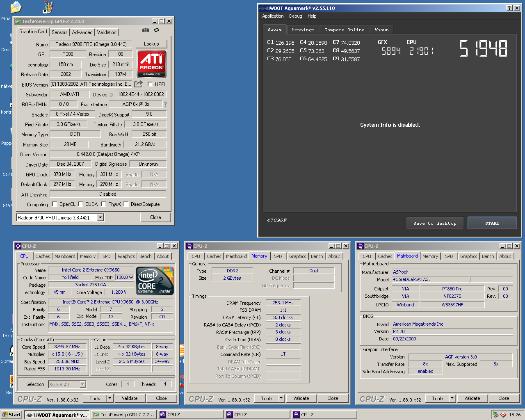This screenshot has width=525, height=420.
Task: Switch to Compare Online tab in Aquamark
Action: (x=344, y=30)
